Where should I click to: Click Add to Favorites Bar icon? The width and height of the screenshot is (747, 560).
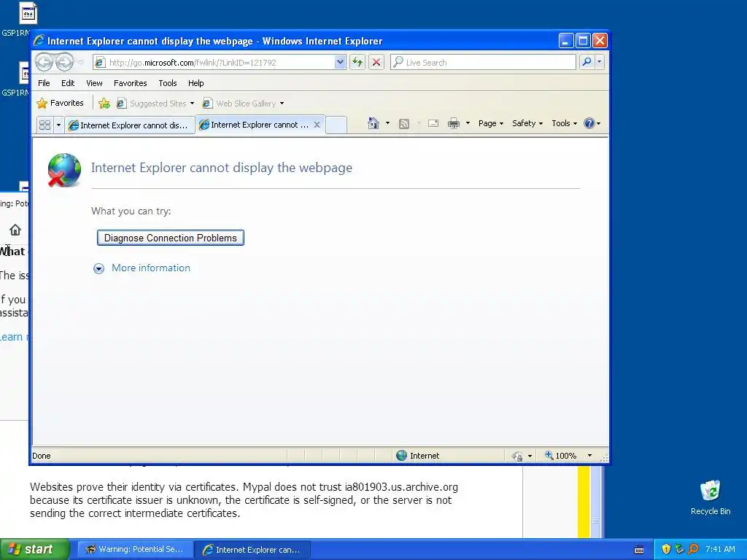104,104
